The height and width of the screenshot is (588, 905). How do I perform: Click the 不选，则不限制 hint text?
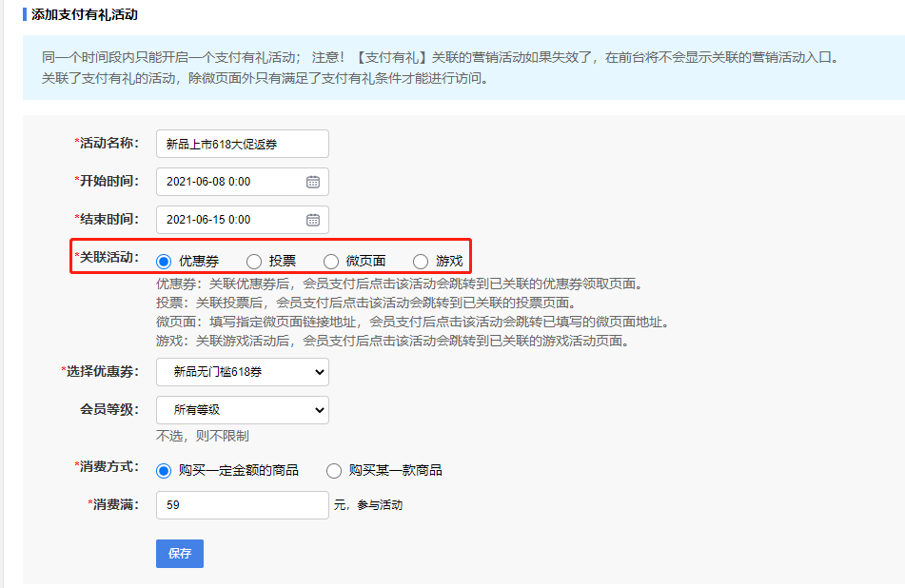pos(202,436)
